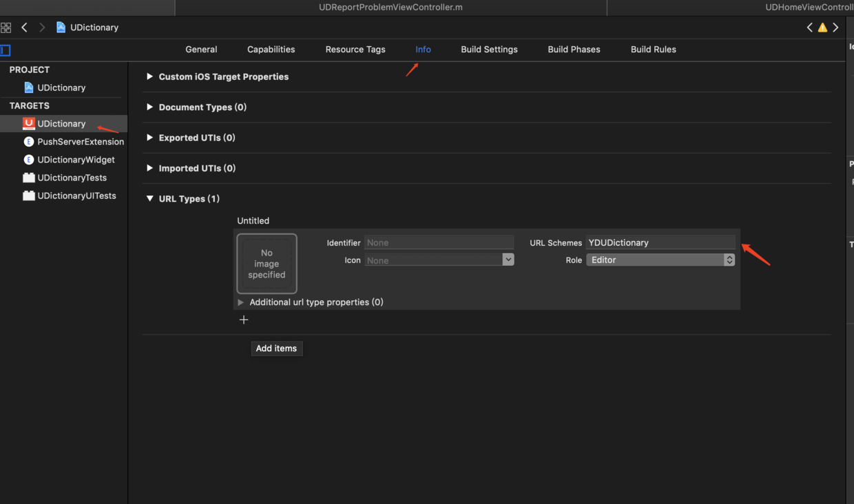
Task: Open the Build Settings tab
Action: [x=489, y=50]
